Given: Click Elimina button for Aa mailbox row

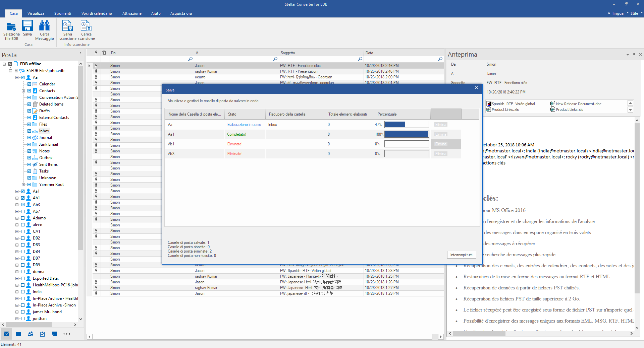Looking at the screenshot, I should (x=441, y=125).
